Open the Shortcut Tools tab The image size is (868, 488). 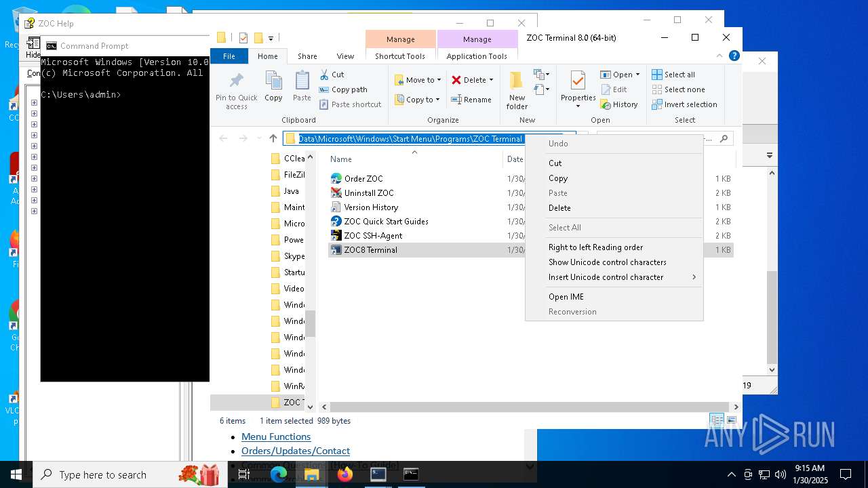coord(400,56)
